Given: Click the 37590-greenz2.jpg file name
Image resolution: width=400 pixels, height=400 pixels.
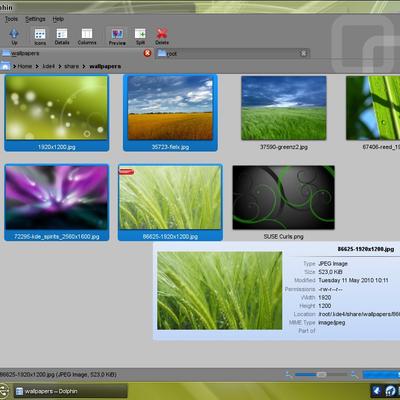Looking at the screenshot, I should pyautogui.click(x=284, y=147).
